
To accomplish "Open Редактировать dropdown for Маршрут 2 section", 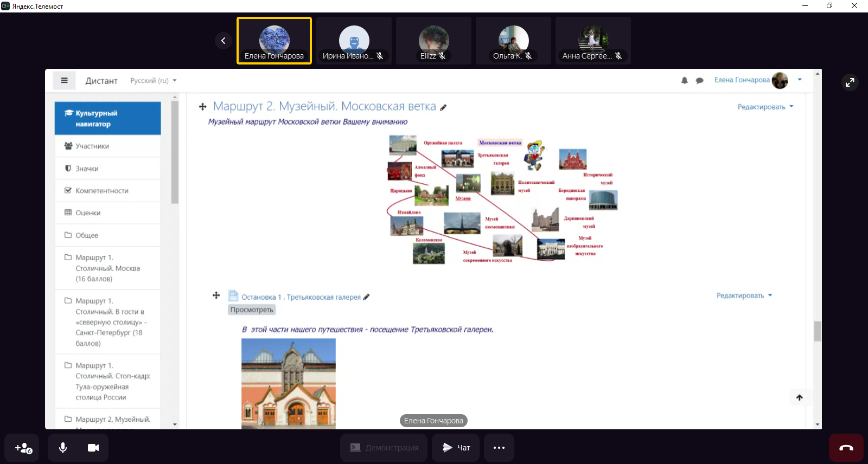I will [765, 107].
